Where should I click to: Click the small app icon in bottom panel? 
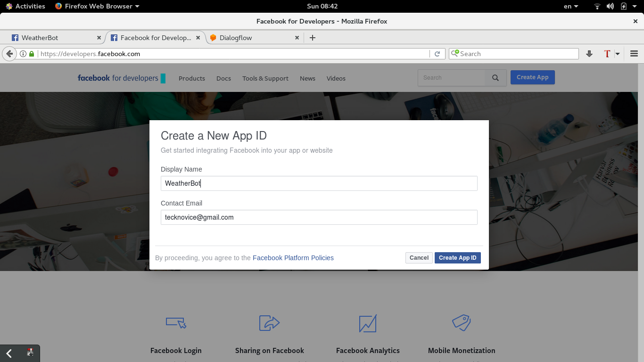pos(30,352)
